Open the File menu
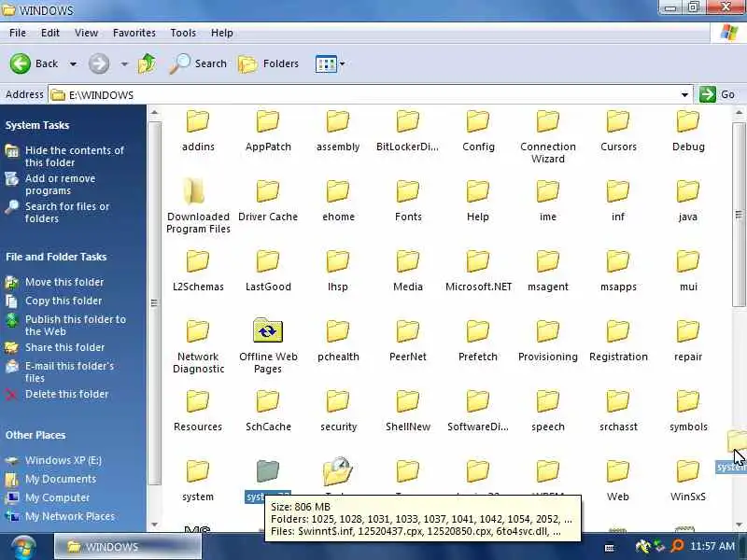747x560 pixels. pos(18,33)
